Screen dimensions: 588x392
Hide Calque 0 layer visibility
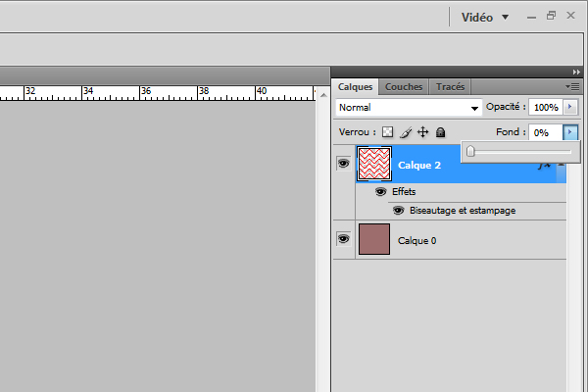coord(343,239)
